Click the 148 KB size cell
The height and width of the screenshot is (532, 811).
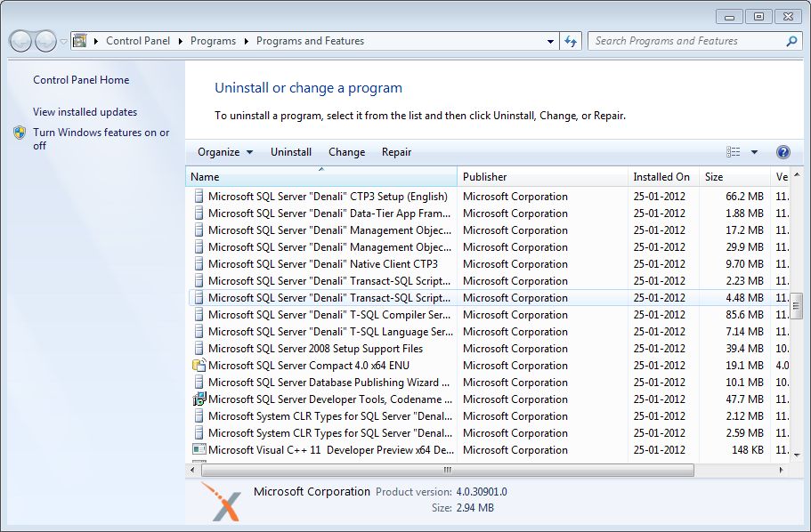pyautogui.click(x=748, y=450)
